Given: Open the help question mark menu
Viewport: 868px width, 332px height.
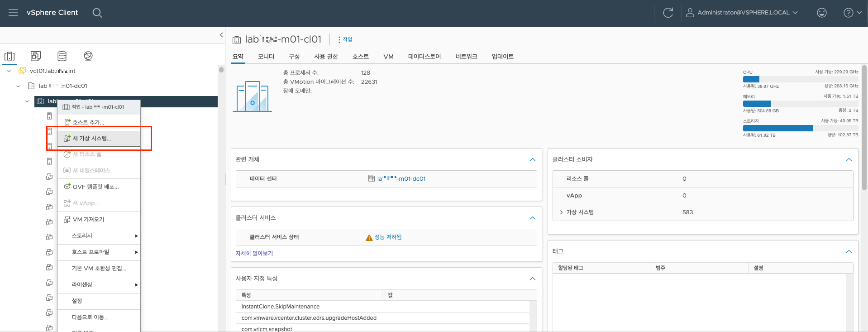Looking at the screenshot, I should click(853, 13).
